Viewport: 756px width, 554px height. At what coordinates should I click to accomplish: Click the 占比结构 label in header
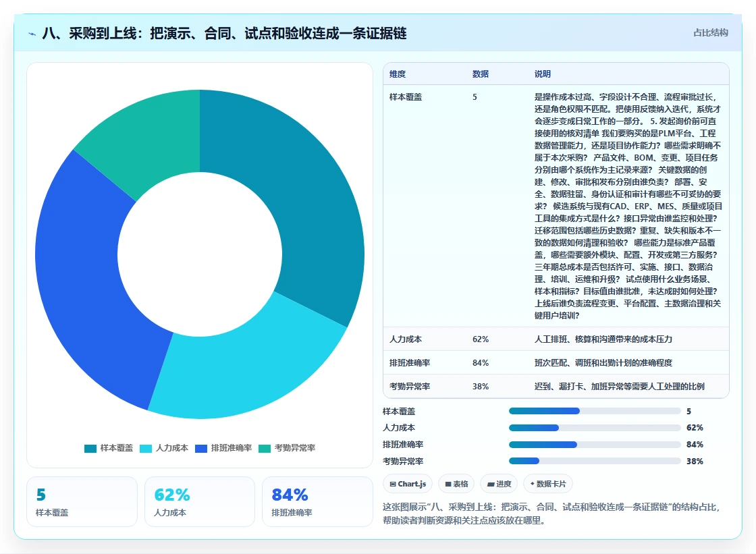tap(710, 33)
